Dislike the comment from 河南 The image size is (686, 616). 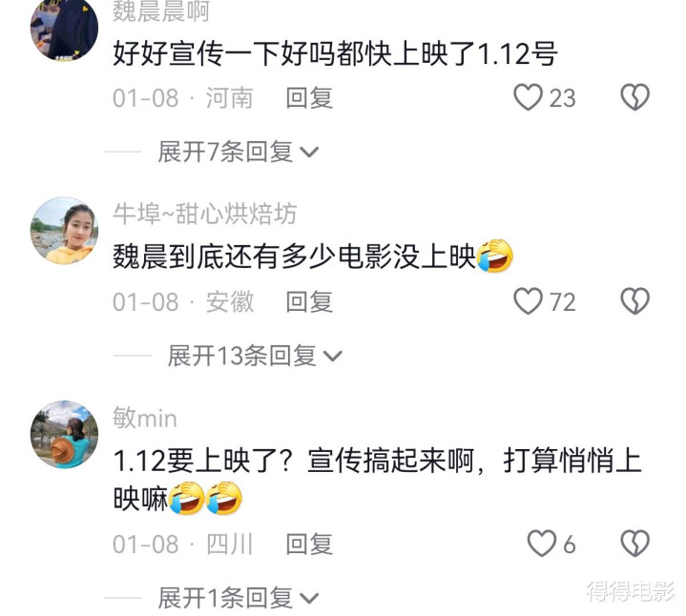[634, 97]
